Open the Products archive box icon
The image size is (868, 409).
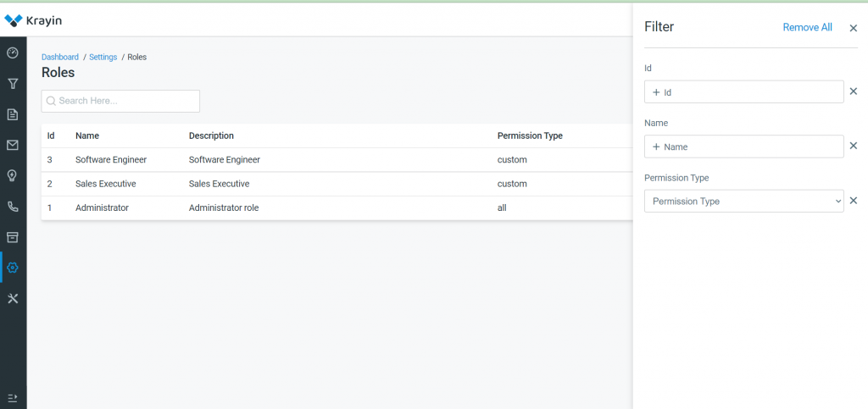(x=13, y=237)
